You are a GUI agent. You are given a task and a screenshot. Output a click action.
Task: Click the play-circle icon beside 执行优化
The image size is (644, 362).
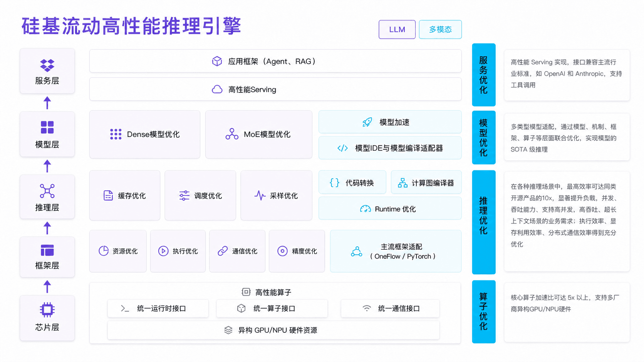[163, 251]
